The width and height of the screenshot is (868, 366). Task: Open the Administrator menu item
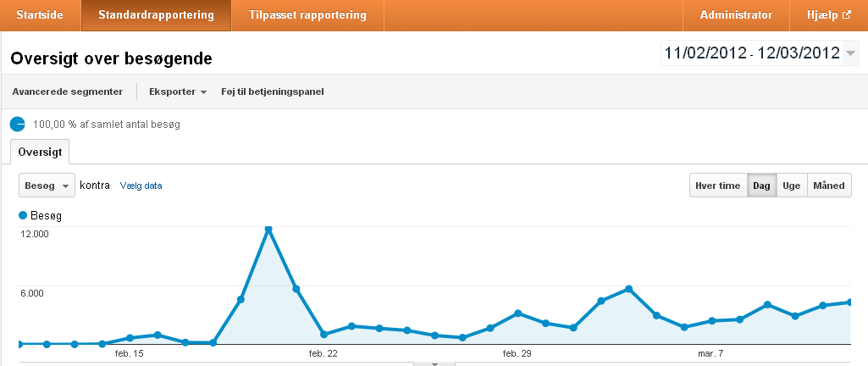tap(736, 15)
